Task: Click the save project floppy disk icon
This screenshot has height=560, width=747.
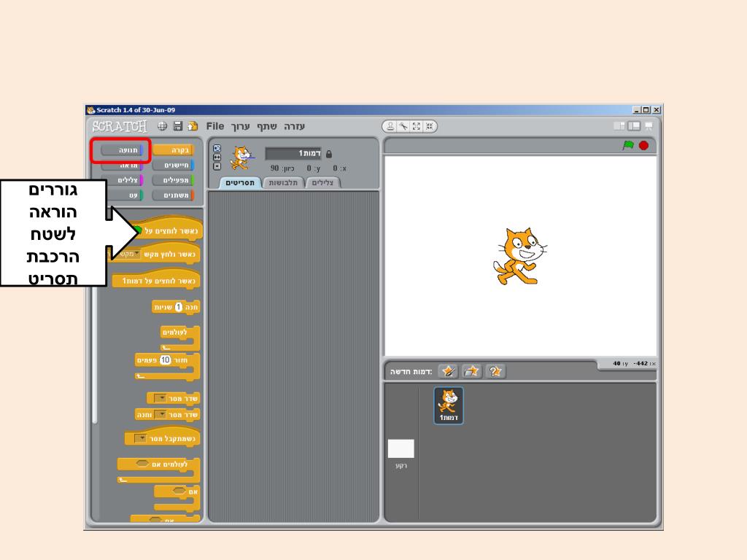Action: [177, 126]
